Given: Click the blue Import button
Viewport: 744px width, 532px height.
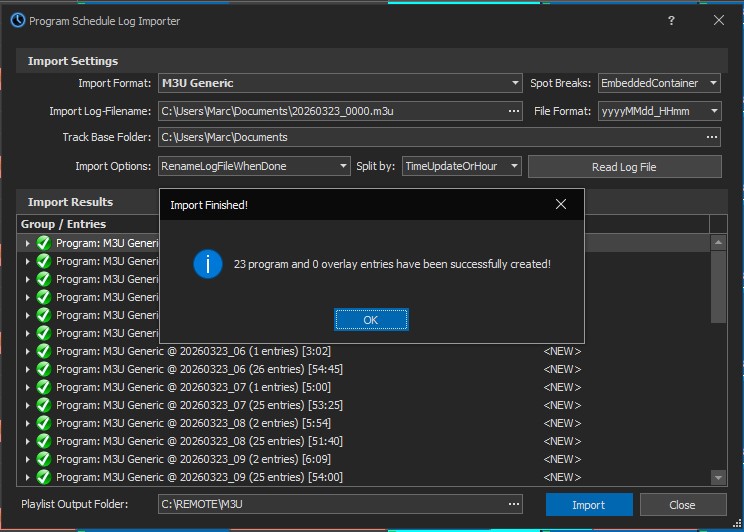Looking at the screenshot, I should 588,505.
